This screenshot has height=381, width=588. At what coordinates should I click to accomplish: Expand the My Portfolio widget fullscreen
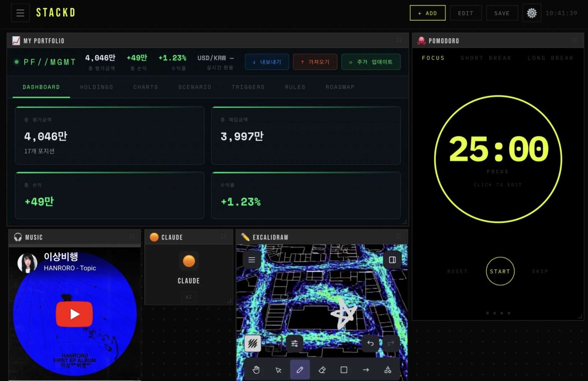(399, 40)
